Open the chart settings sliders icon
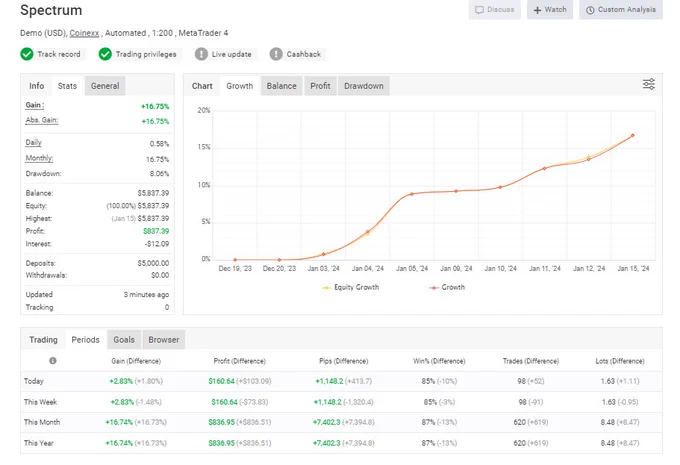This screenshot has width=680, height=465. [x=649, y=84]
